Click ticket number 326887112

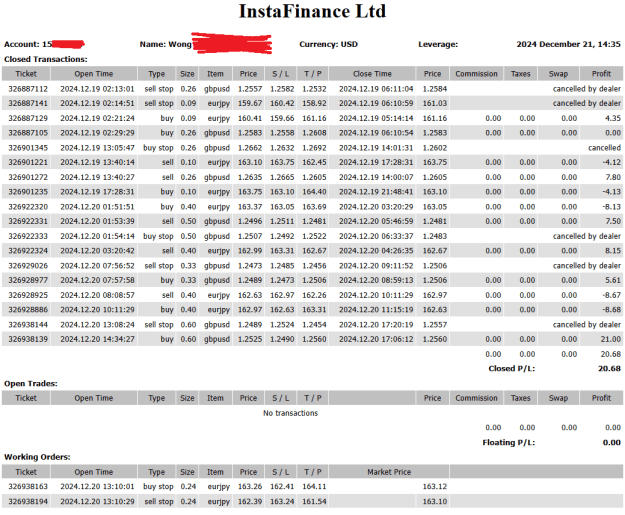(x=28, y=89)
